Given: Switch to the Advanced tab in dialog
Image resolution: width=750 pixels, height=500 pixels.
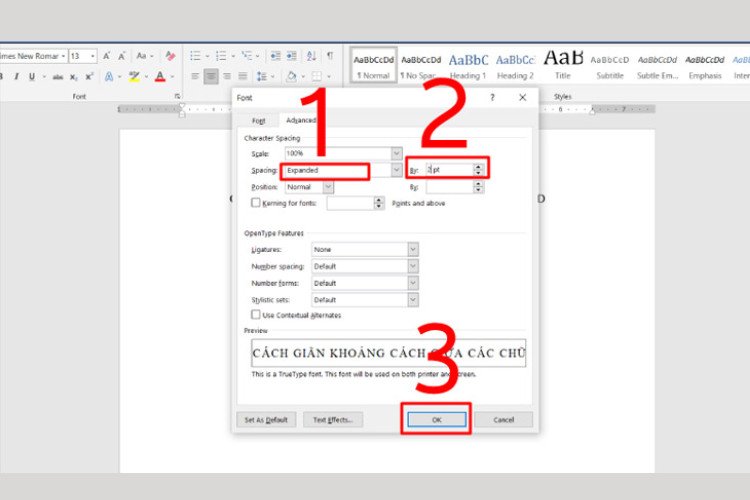Looking at the screenshot, I should (301, 120).
